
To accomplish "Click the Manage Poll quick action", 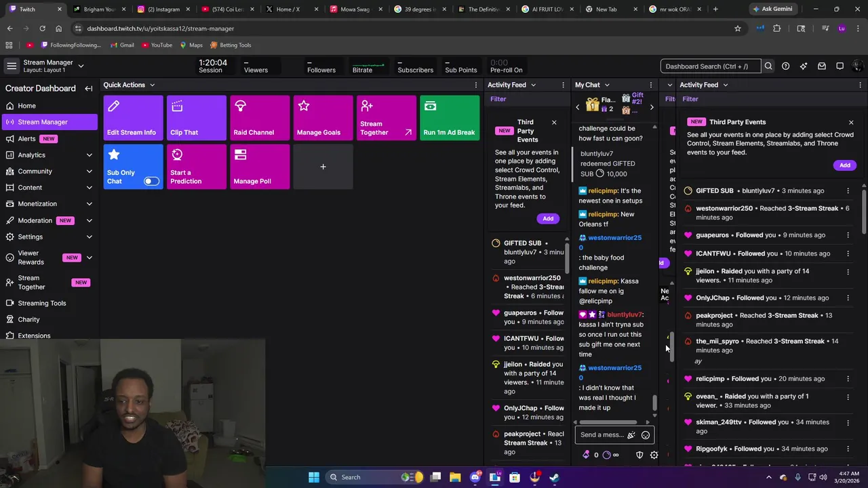I will tap(260, 167).
